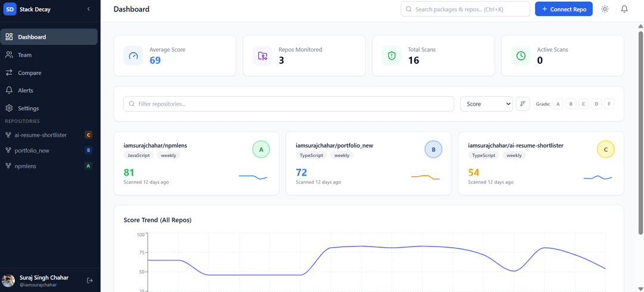Click score 72 on the portfolio_new card

pos(302,173)
